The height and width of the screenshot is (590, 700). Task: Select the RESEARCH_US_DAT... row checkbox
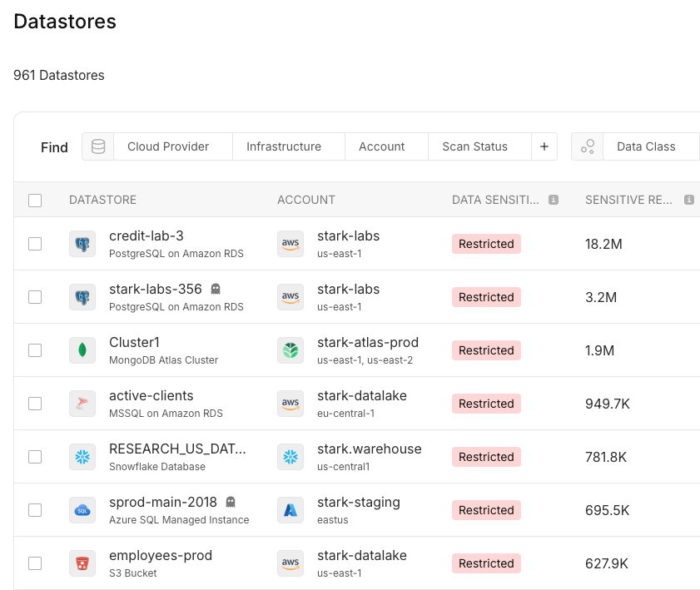click(x=35, y=457)
